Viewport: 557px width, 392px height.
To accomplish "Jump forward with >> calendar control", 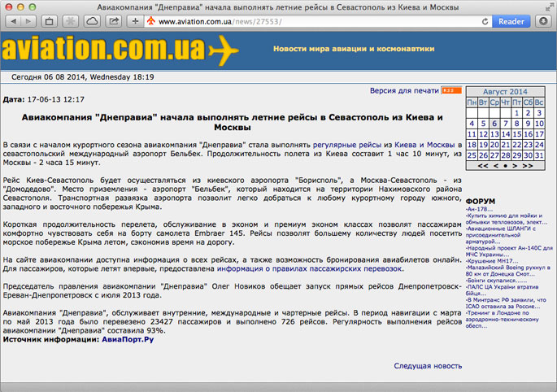I will pyautogui.click(x=528, y=166).
